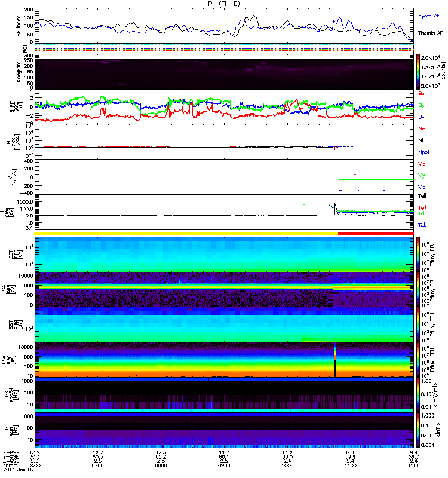Click the X-GSE value 12.7
Viewport: 448px width, 478px height.
pyautogui.click(x=97, y=452)
